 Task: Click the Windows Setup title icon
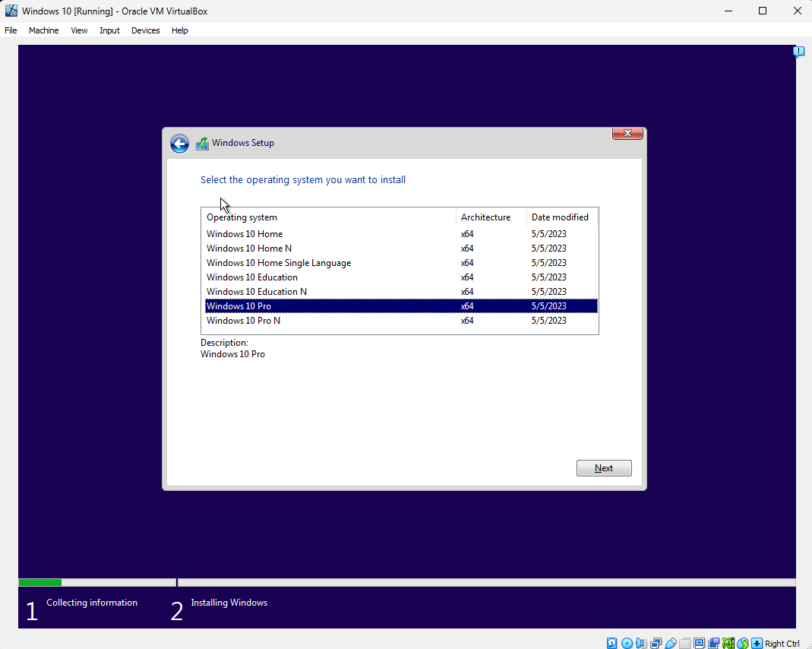point(202,144)
